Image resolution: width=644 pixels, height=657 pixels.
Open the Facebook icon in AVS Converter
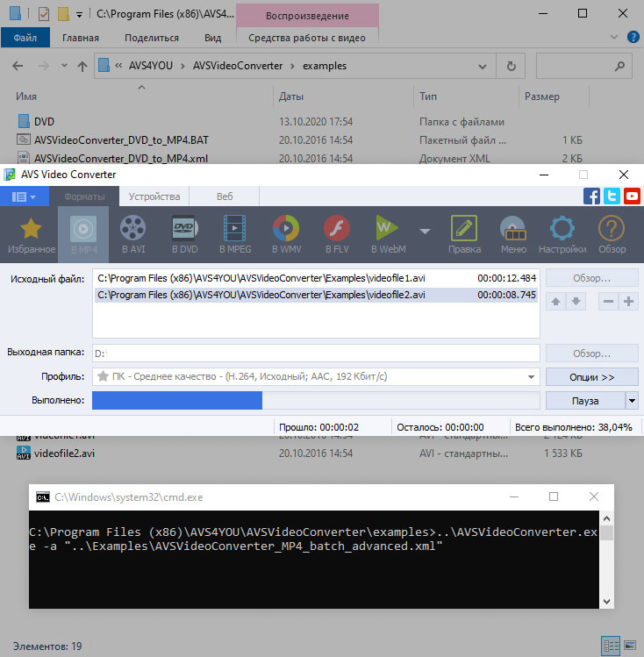click(591, 196)
